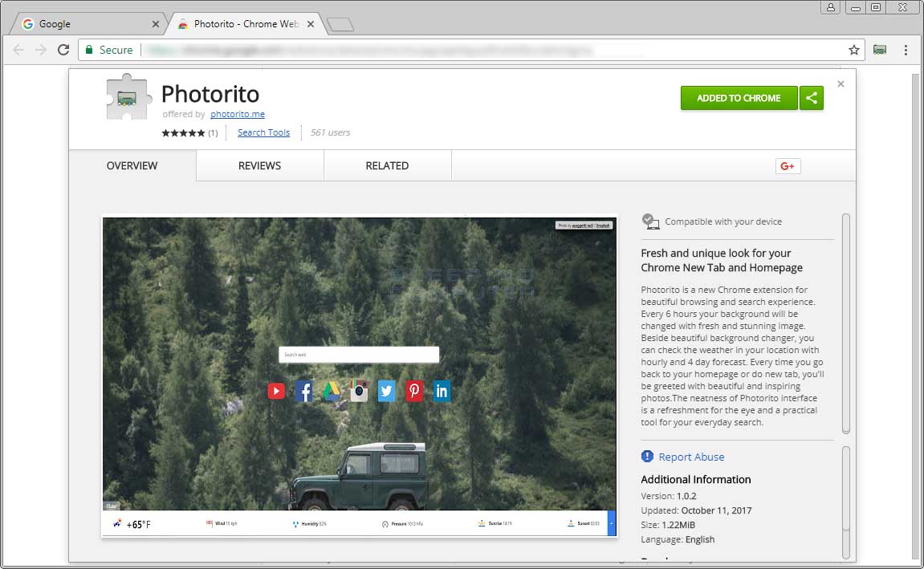This screenshot has height=569, width=924.
Task: Click the Version: 1.0.2 text
Action: click(x=668, y=496)
